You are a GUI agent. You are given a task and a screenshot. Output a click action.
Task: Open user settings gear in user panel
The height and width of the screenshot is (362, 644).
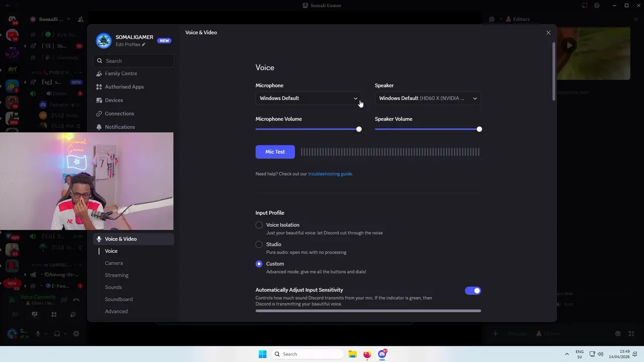(76, 334)
